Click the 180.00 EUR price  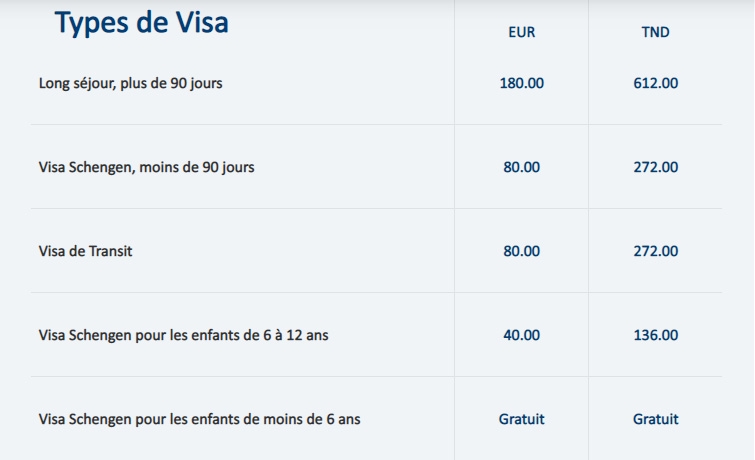pos(521,83)
